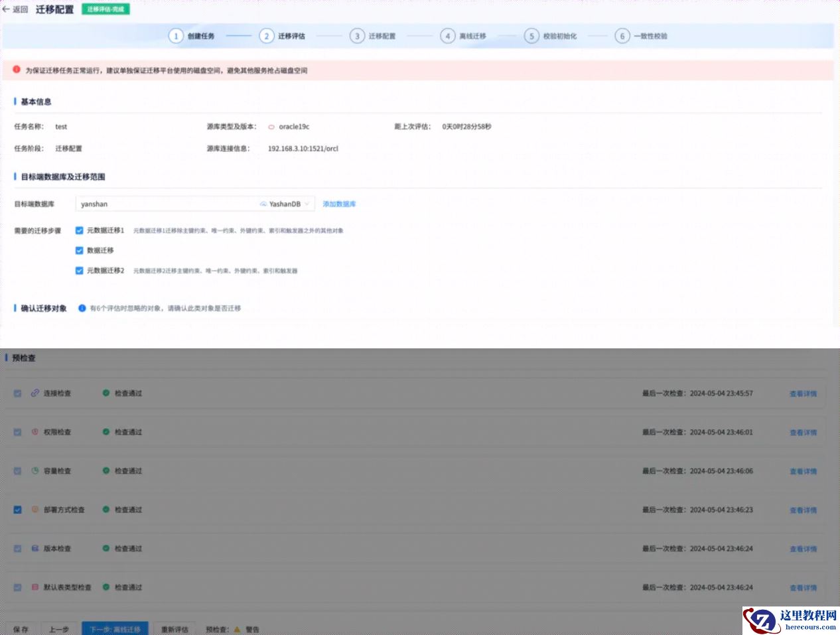840x635 pixels.
Task: Click the 警告 pre-check status text
Action: 252,630
